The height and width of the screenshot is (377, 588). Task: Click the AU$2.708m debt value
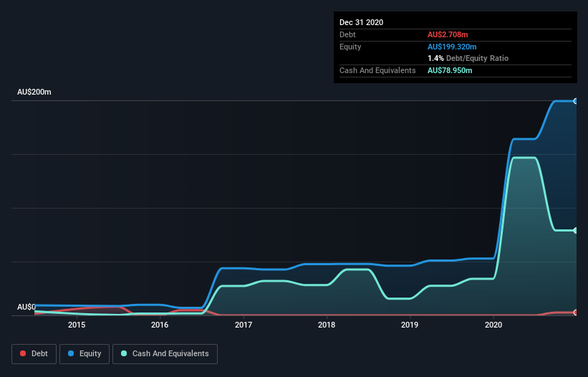[448, 34]
